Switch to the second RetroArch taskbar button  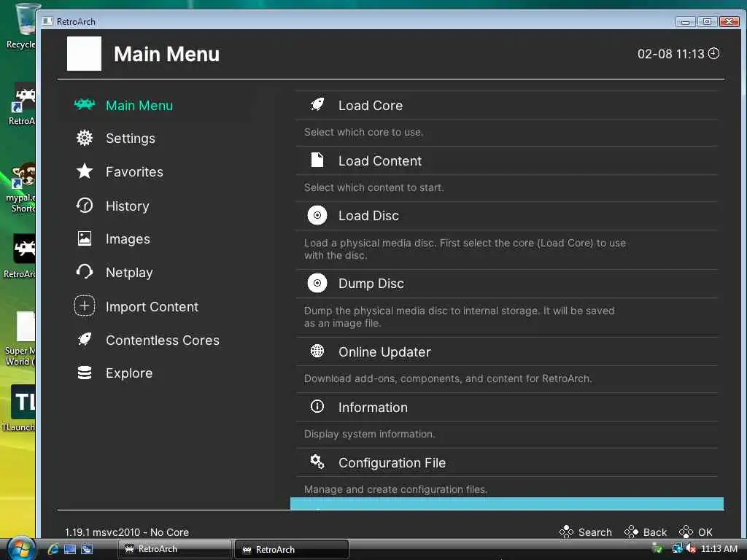292,550
